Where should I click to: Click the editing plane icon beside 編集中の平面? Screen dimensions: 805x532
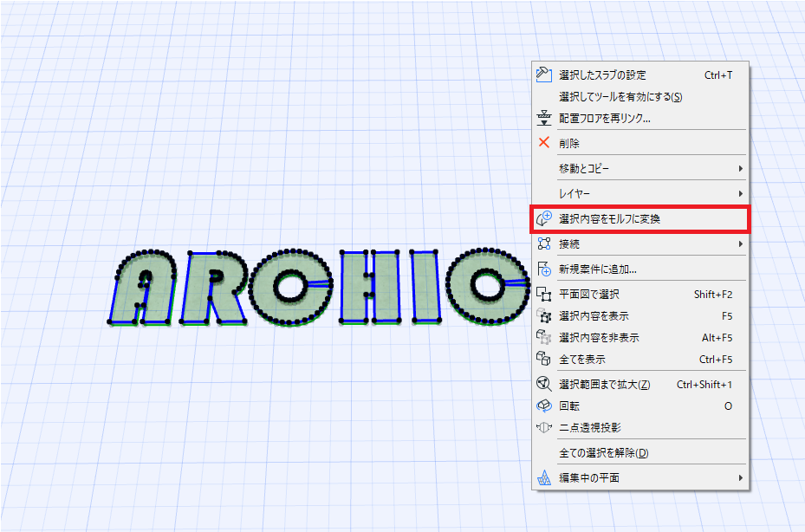(543, 478)
